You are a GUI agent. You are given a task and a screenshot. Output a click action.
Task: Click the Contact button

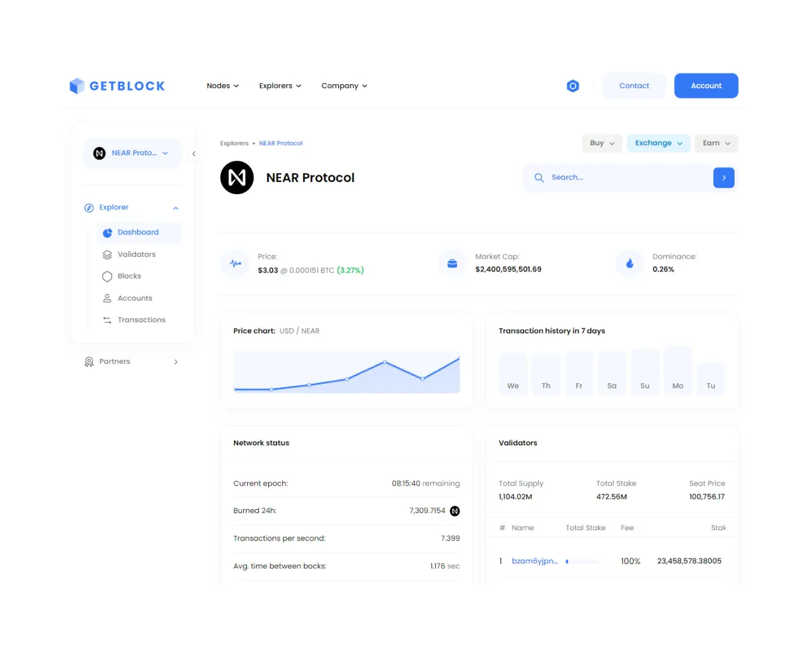634,86
